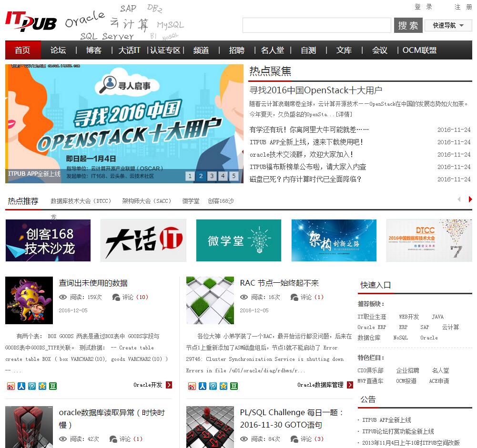Show banner slide 5
The image size is (477, 448).
point(233,176)
